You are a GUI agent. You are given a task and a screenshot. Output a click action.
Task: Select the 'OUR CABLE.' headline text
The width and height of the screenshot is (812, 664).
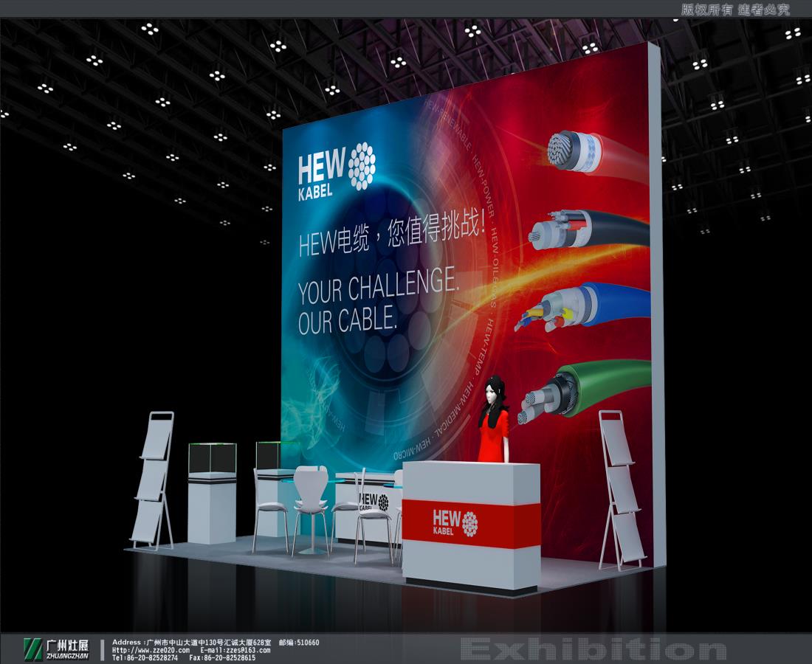tap(348, 319)
